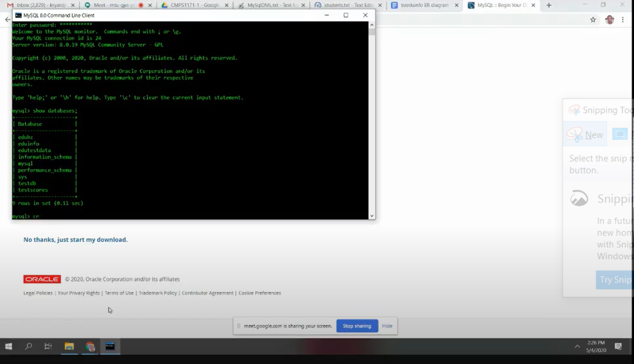This screenshot has width=634, height=364.
Task: Switch to Chrome via taskbar icon
Action: coord(90,346)
